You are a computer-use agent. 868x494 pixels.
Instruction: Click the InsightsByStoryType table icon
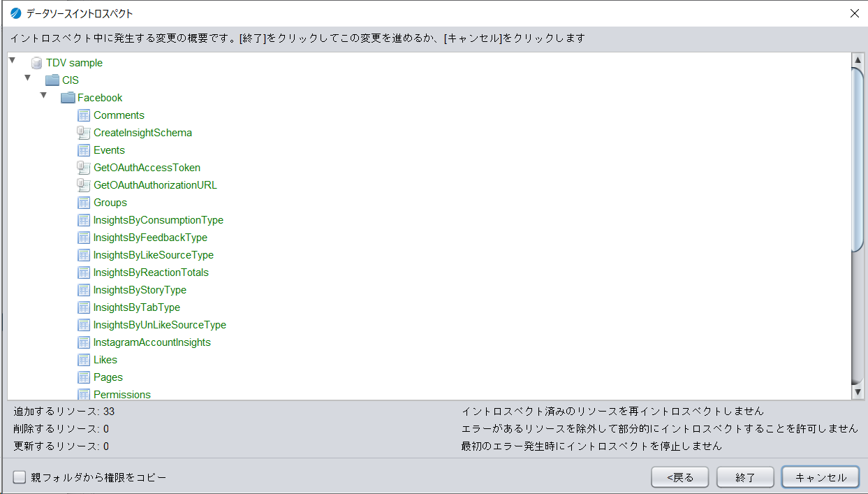tap(84, 290)
